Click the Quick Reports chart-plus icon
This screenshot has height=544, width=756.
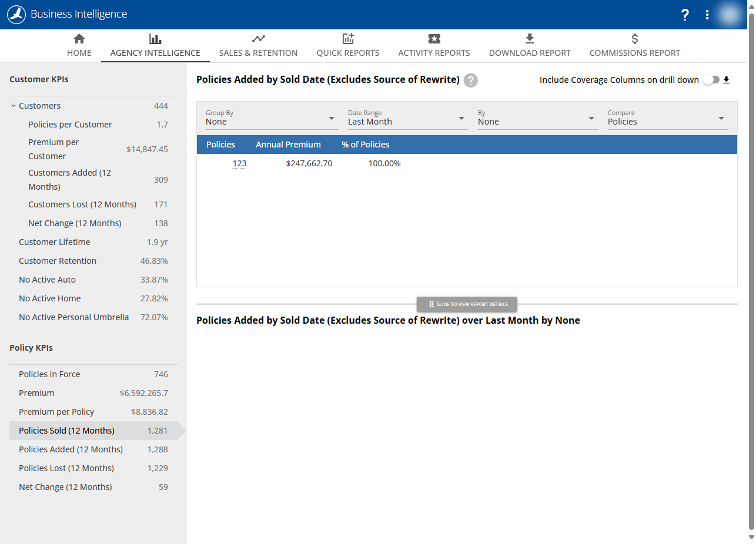tap(348, 39)
